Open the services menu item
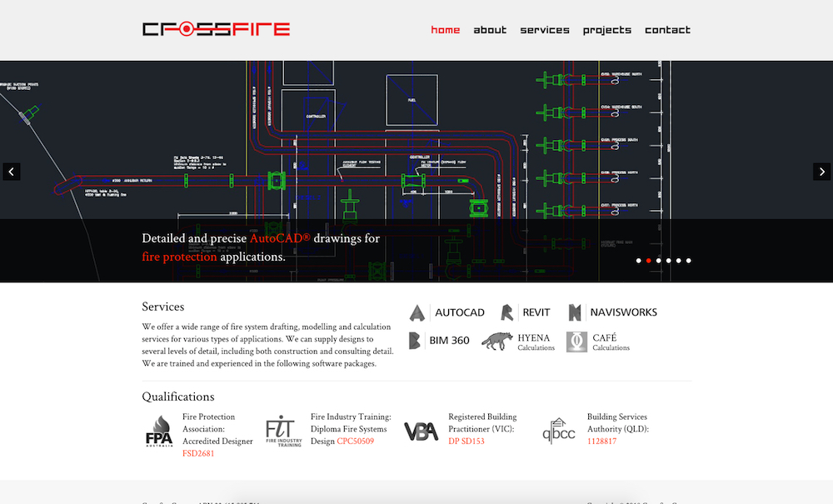 pos(545,30)
